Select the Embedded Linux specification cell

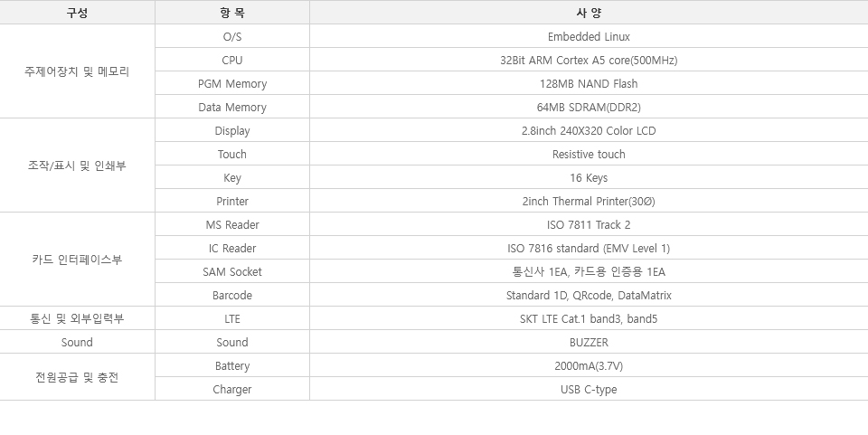coord(589,36)
